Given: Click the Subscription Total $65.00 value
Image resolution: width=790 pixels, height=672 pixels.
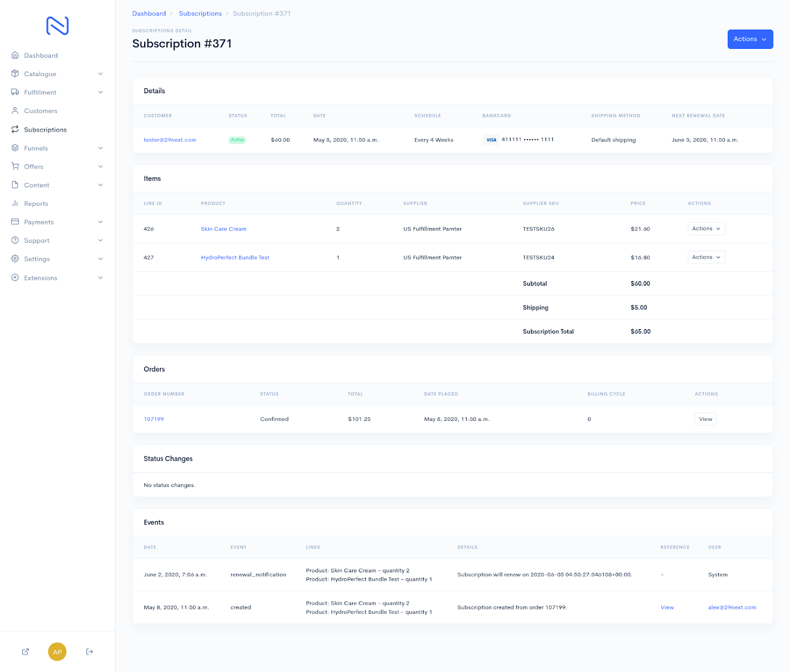Looking at the screenshot, I should (640, 332).
